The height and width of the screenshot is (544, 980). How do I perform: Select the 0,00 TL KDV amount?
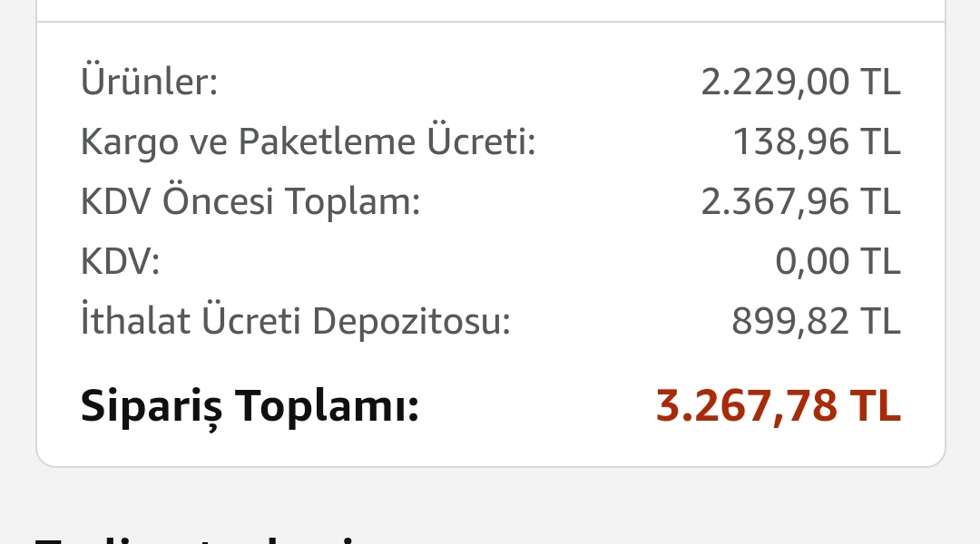tap(838, 262)
